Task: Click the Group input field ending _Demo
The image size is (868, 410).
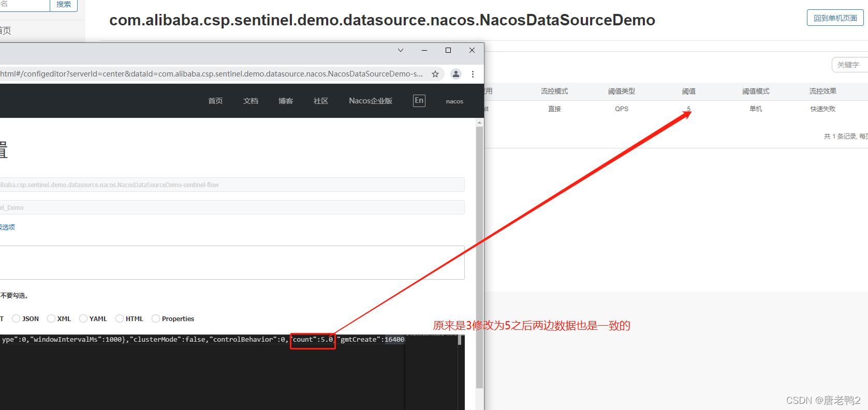Action: (x=232, y=207)
